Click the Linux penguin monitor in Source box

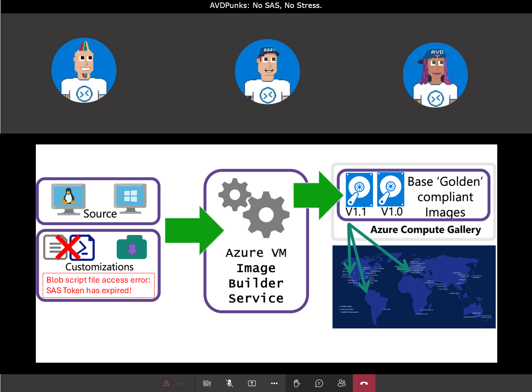pyautogui.click(x=68, y=195)
